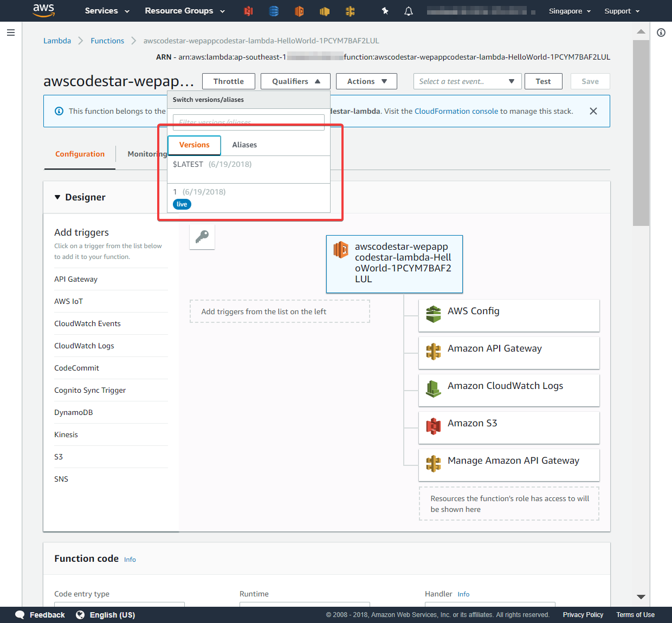Go to the Lambda breadcrumb link
This screenshot has height=623, width=672.
tap(57, 41)
